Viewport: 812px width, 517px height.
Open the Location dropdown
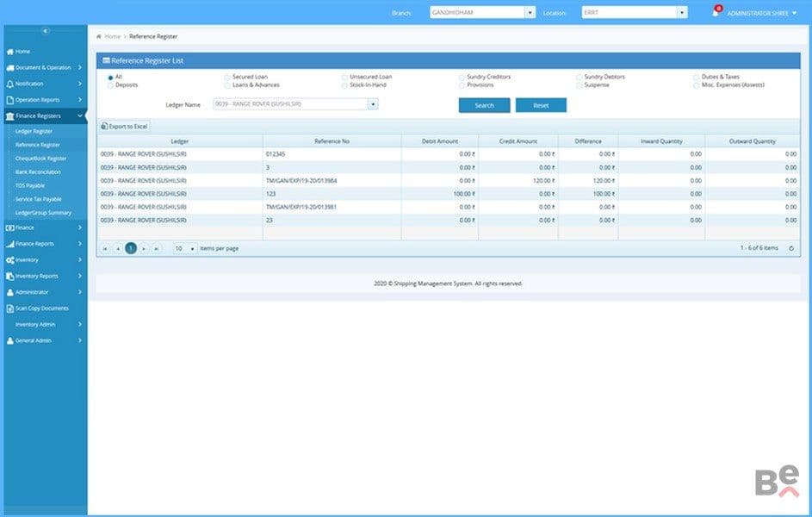click(x=682, y=12)
